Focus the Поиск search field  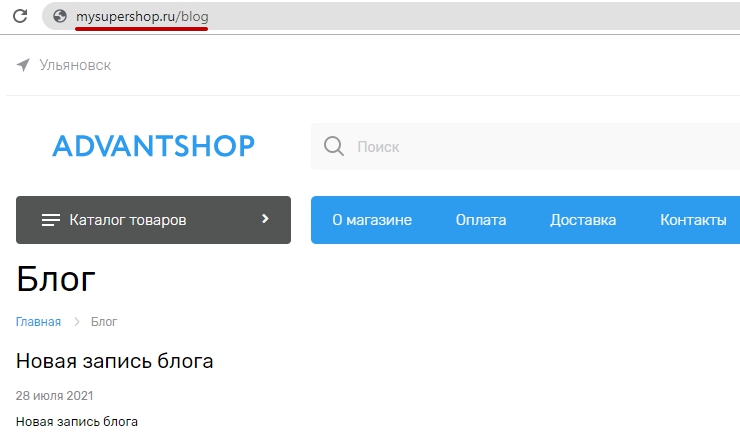[x=540, y=147]
